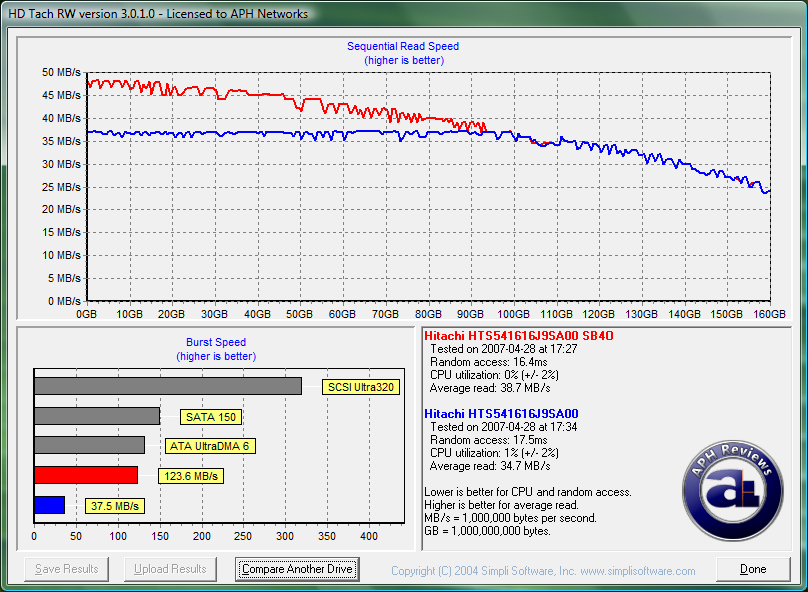
Task: Click the ATA UltraDMA 6 gray bar
Action: pos(89,445)
